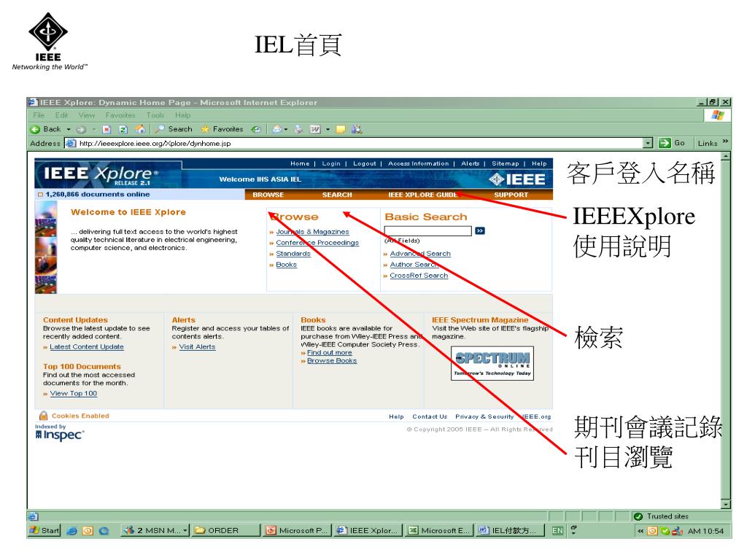Open the address bar dropdown arrow

(x=648, y=143)
